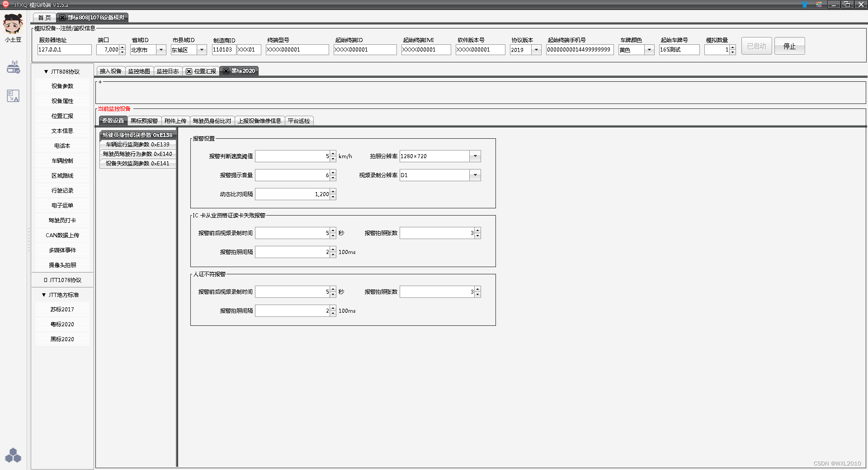Click the 停止 button
This screenshot has height=470, width=868.
[789, 46]
